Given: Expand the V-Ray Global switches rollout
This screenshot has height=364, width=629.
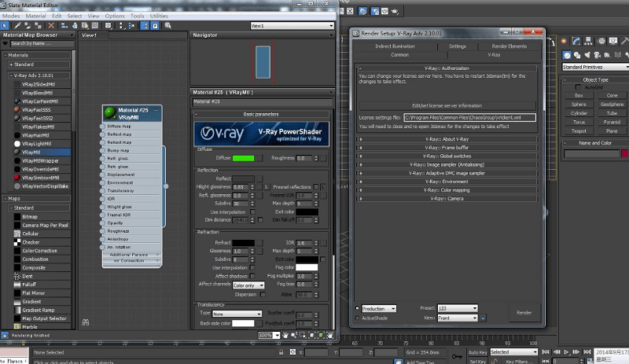Looking at the screenshot, I should coord(447,156).
